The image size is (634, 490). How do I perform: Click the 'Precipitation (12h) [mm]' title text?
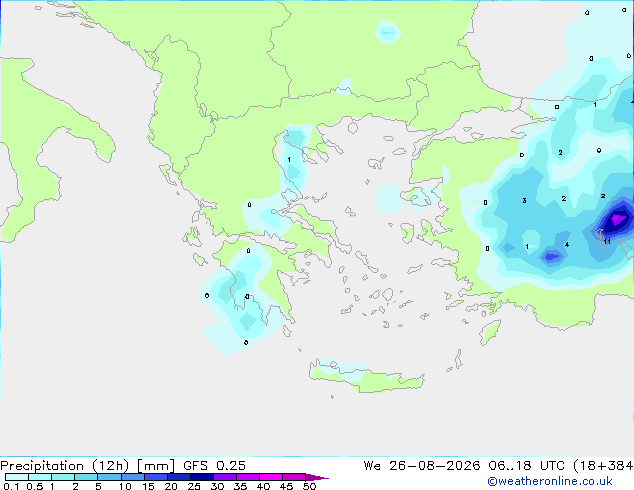coord(87,466)
